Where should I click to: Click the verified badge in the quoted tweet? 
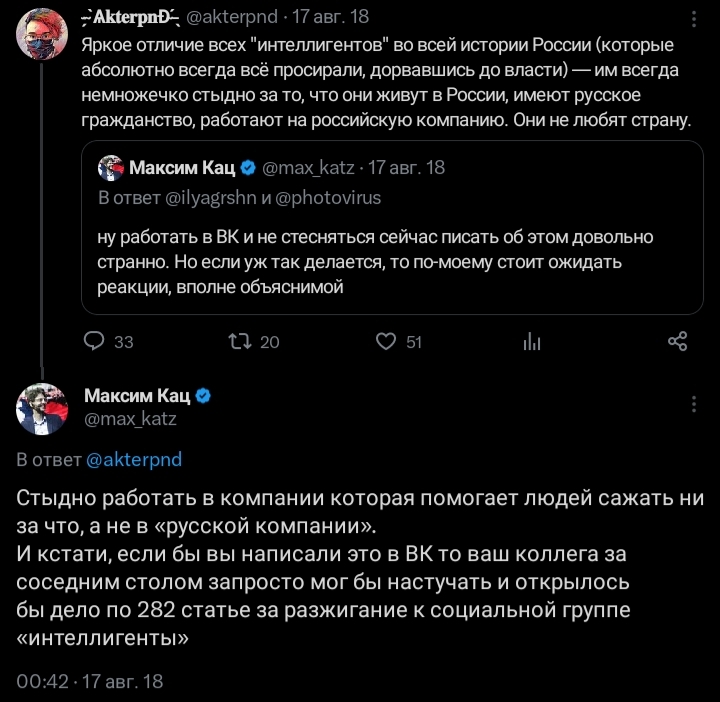pyautogui.click(x=247, y=167)
